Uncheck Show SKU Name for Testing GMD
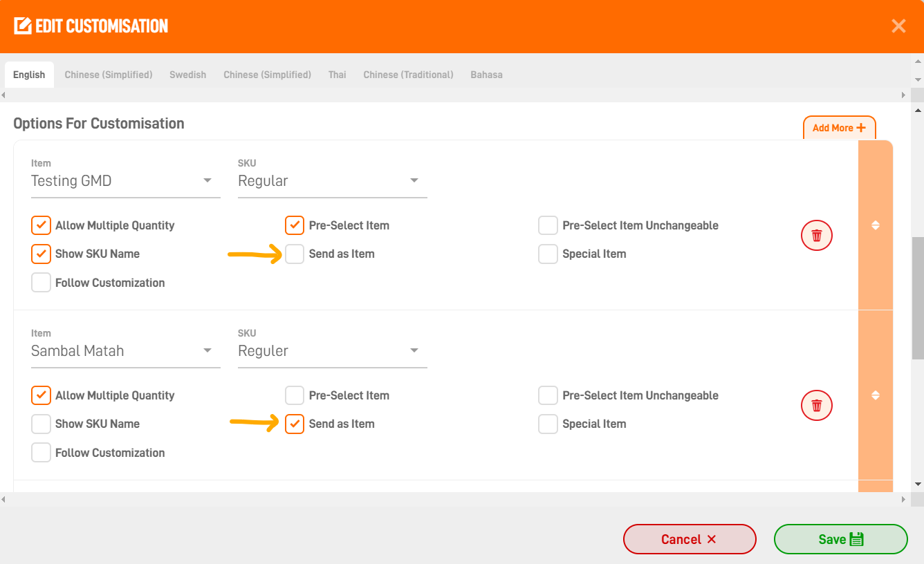 41,254
